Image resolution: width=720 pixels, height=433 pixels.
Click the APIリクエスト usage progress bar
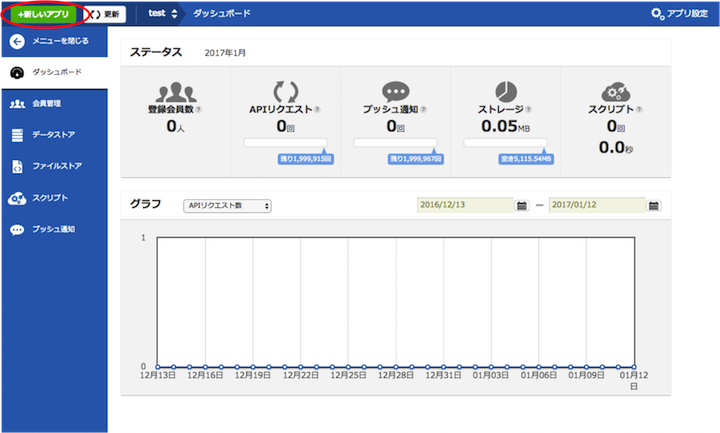coord(286,143)
